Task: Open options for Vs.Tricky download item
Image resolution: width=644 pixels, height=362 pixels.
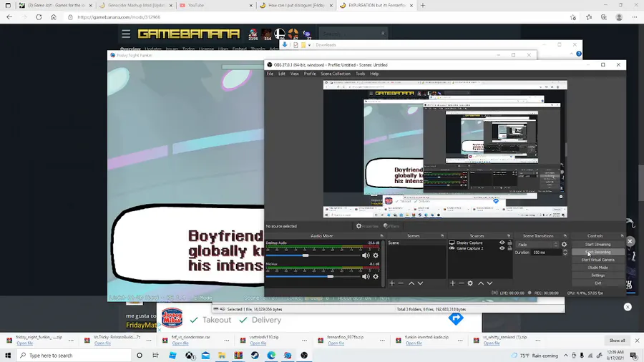Action: coord(149,341)
